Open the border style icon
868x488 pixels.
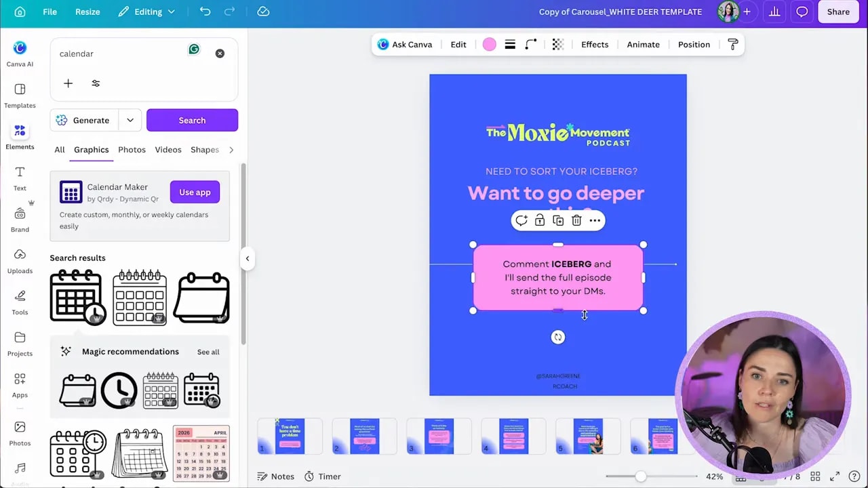coord(510,45)
